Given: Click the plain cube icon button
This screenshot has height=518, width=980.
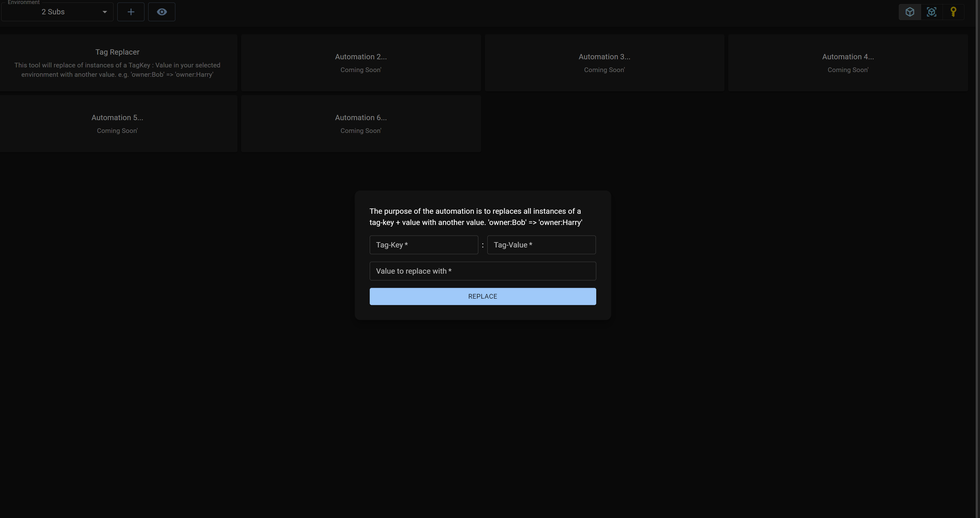Looking at the screenshot, I should (x=909, y=12).
